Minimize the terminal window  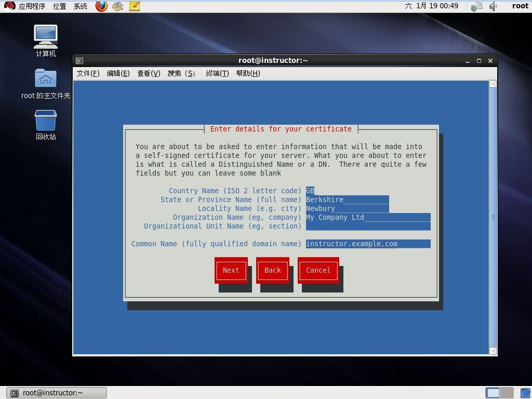point(468,61)
